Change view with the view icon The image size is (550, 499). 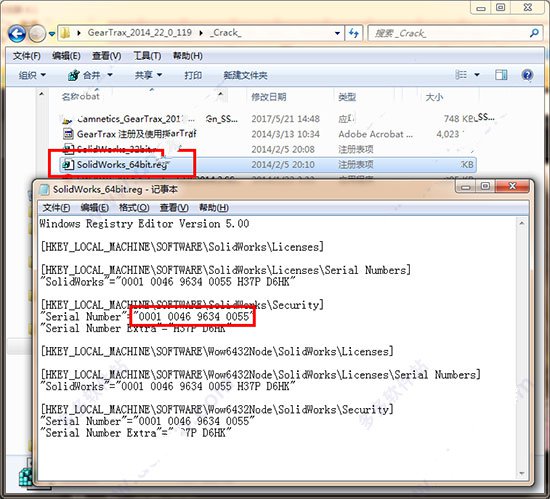[x=461, y=75]
